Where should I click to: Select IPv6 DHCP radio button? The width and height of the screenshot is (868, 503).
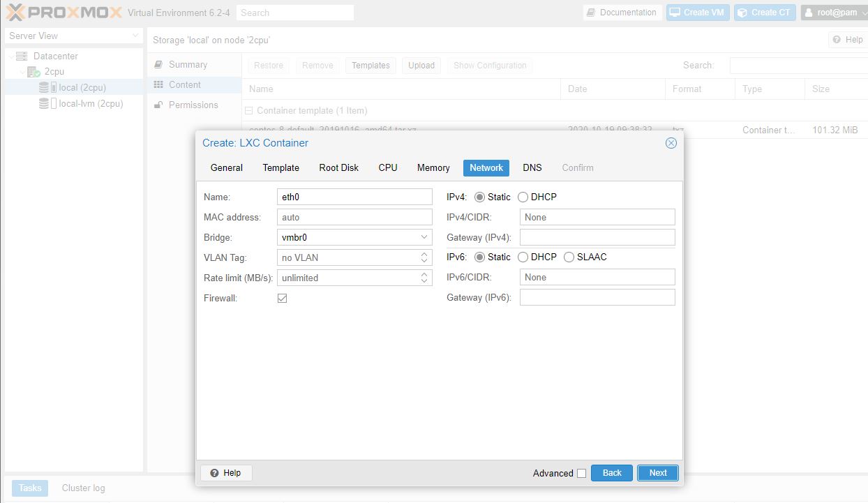(x=523, y=257)
